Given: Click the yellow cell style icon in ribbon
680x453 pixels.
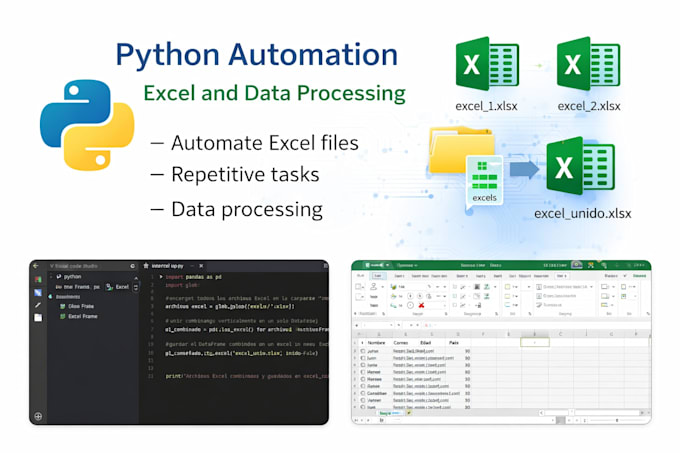Looking at the screenshot, I should [x=507, y=287].
